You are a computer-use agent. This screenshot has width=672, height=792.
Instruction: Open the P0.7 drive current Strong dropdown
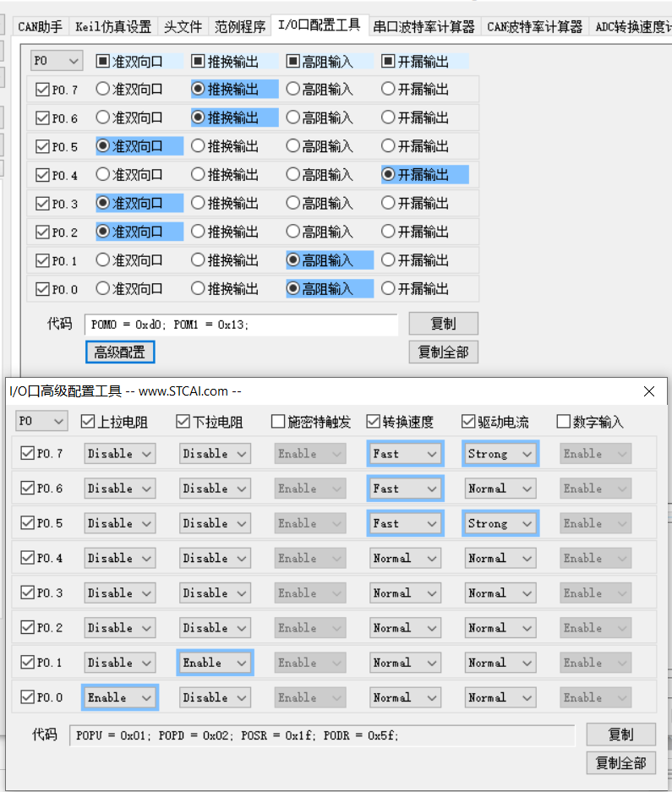point(500,454)
